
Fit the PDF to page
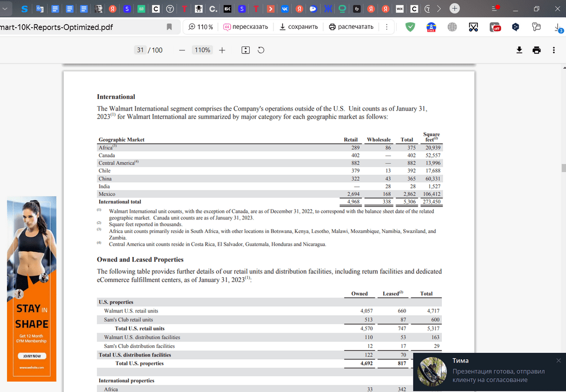click(245, 50)
